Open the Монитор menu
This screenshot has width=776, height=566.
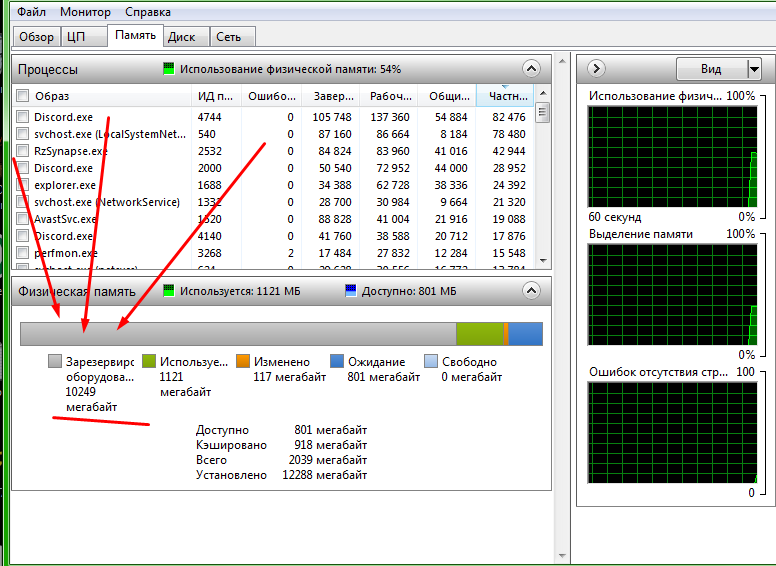point(86,12)
